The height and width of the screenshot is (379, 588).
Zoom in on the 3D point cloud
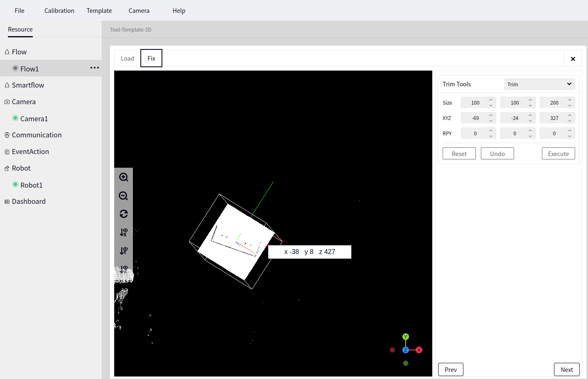pyautogui.click(x=123, y=177)
